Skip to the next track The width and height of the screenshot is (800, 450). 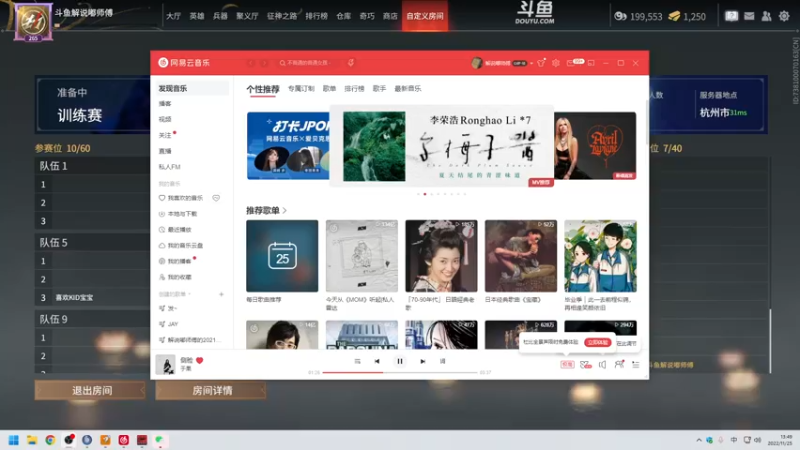click(x=422, y=361)
